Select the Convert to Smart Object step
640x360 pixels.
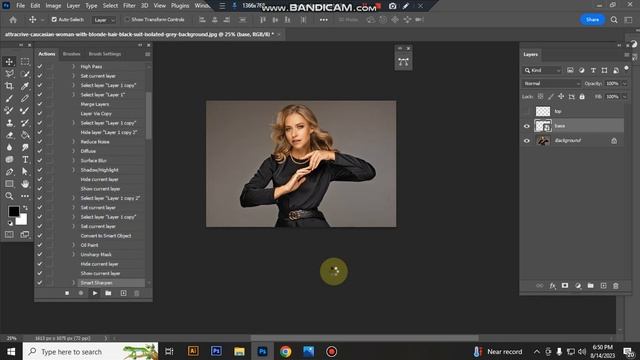(106, 236)
